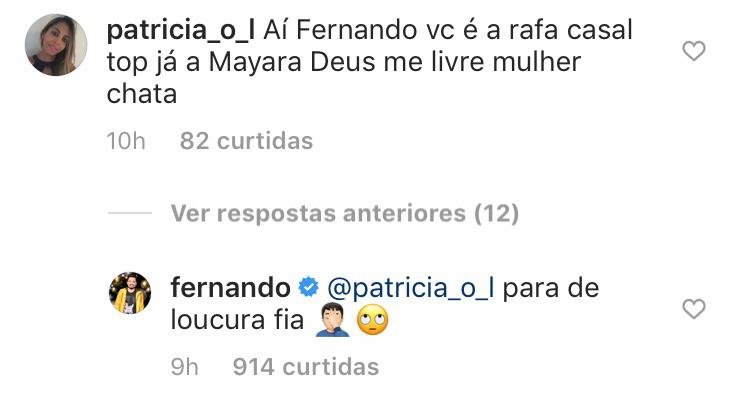Like patricia_o_l's comment with the heart
This screenshot has width=750, height=395.
(x=694, y=51)
